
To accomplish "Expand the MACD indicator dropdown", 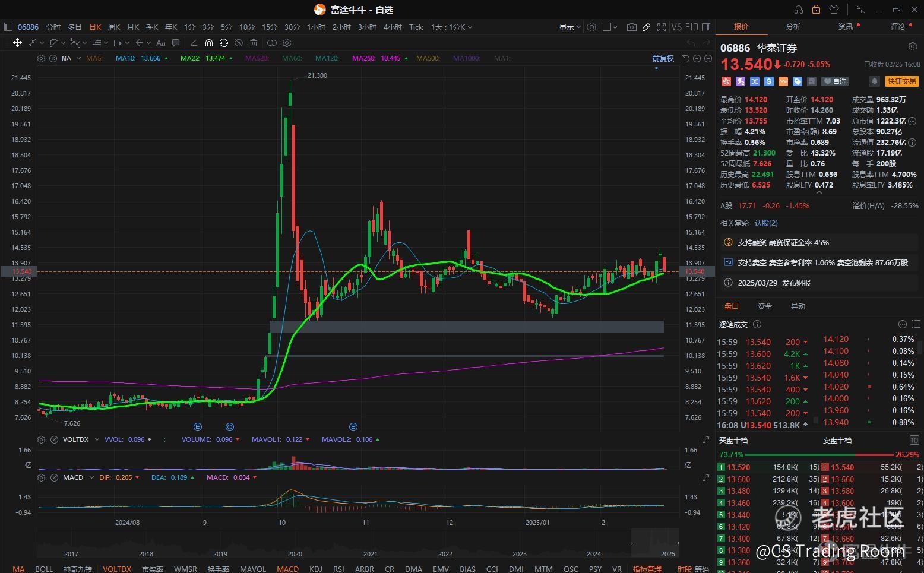I will pyautogui.click(x=91, y=477).
